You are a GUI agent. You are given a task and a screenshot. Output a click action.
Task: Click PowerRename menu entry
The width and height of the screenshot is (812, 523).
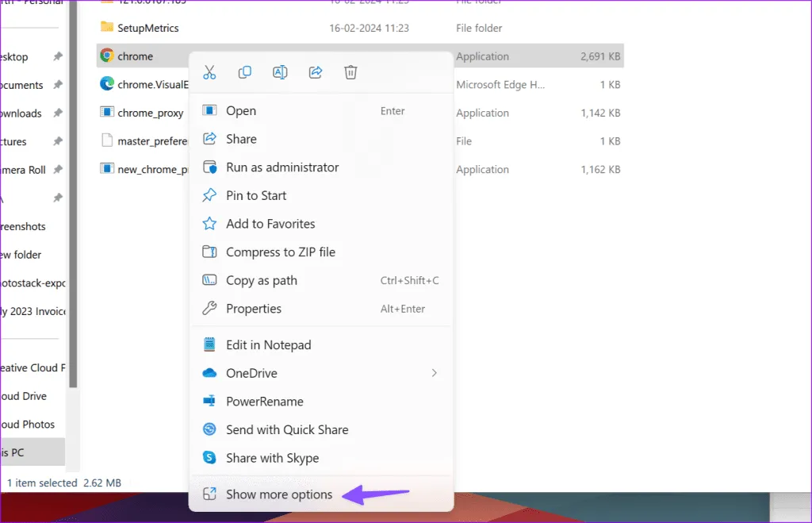tap(264, 402)
